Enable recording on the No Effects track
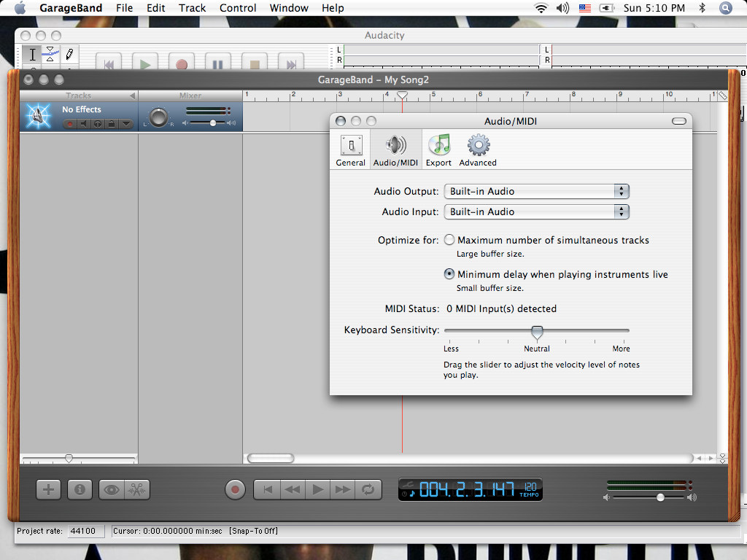Viewport: 747px width, 560px height. 70,124
